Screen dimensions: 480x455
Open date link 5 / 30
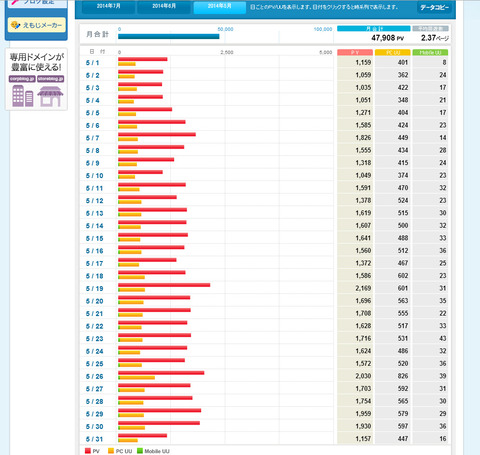pyautogui.click(x=94, y=427)
